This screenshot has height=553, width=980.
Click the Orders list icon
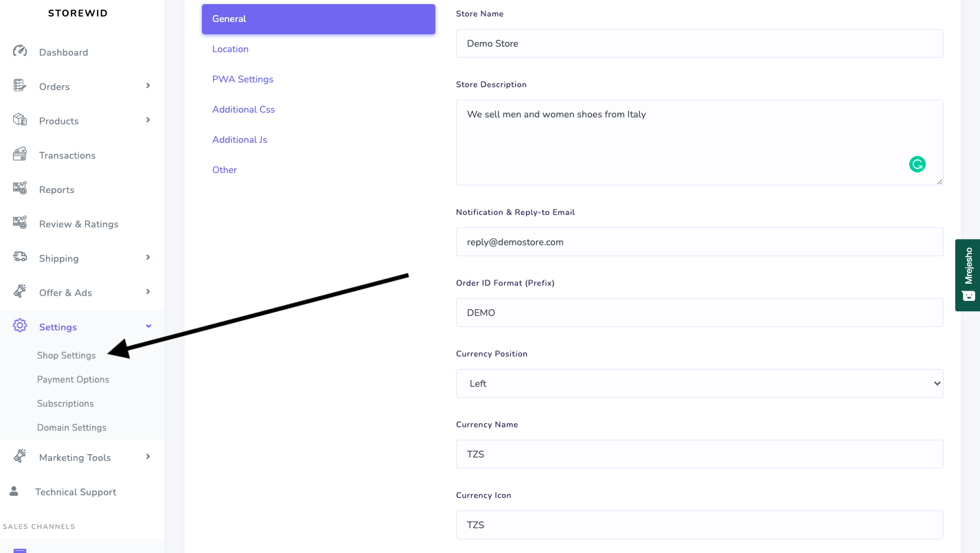coord(20,86)
